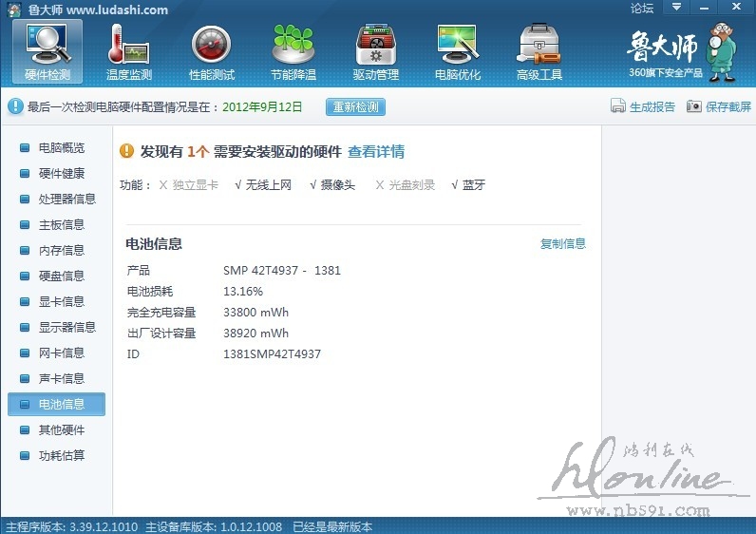Click the orange warning icon beside driver notice
The width and height of the screenshot is (756, 534).
point(126,151)
